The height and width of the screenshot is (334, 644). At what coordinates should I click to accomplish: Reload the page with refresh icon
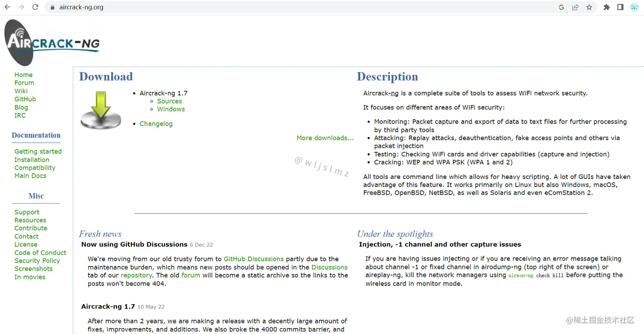coord(35,7)
